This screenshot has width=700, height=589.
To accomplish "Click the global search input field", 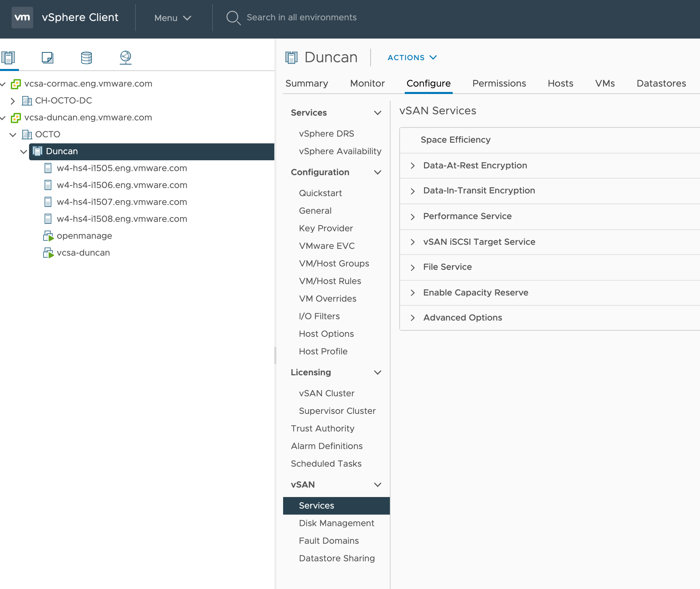I will (301, 18).
